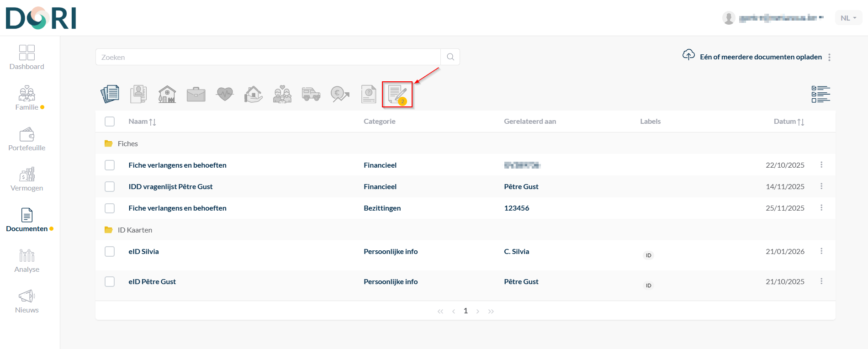This screenshot has width=868, height=349.
Task: Click the search magnifier button
Action: tap(450, 57)
